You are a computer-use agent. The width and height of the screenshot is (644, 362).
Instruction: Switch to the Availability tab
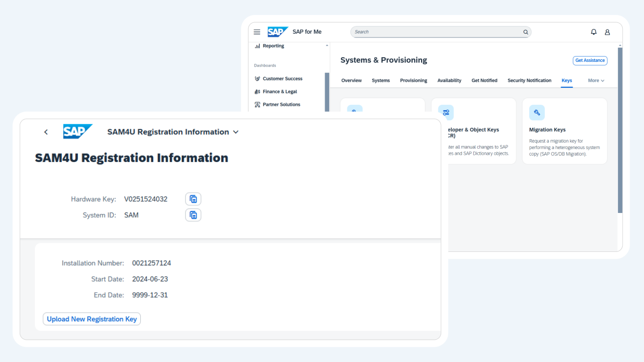(x=449, y=81)
